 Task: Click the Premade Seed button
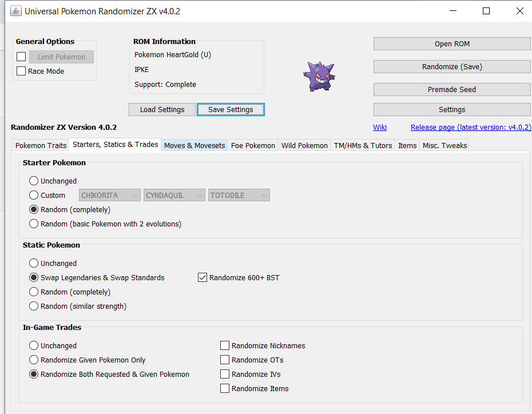(452, 89)
